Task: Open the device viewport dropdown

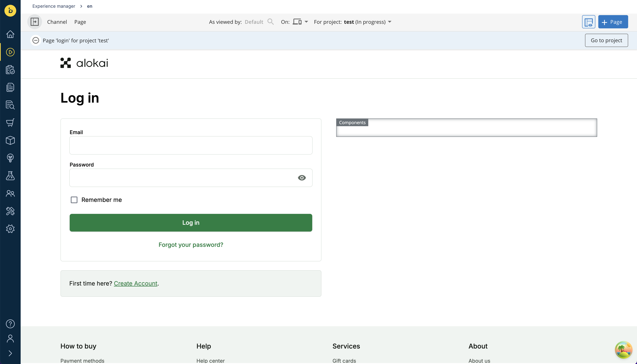Action: [300, 22]
